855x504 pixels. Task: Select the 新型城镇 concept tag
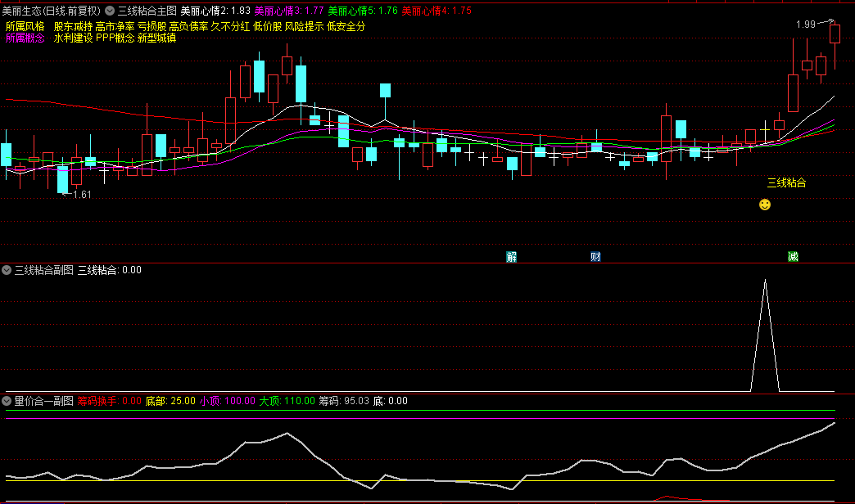156,38
